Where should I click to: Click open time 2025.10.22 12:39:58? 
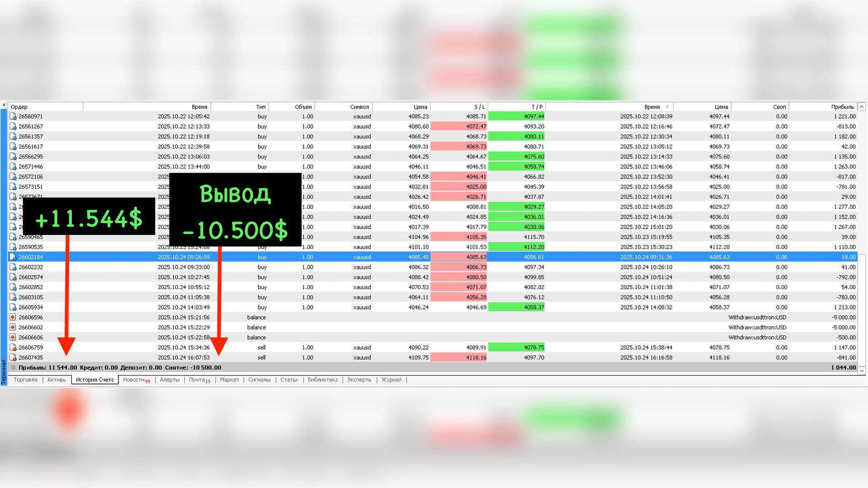(184, 147)
